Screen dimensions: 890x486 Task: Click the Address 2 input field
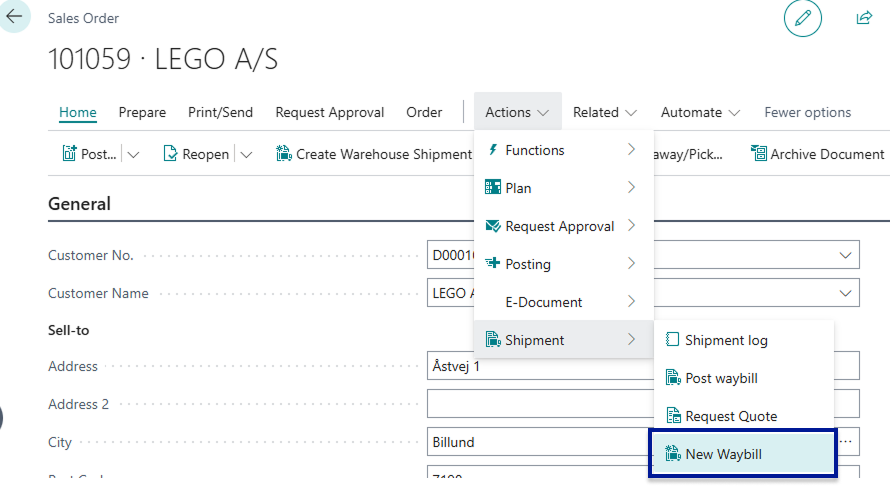click(x=642, y=404)
